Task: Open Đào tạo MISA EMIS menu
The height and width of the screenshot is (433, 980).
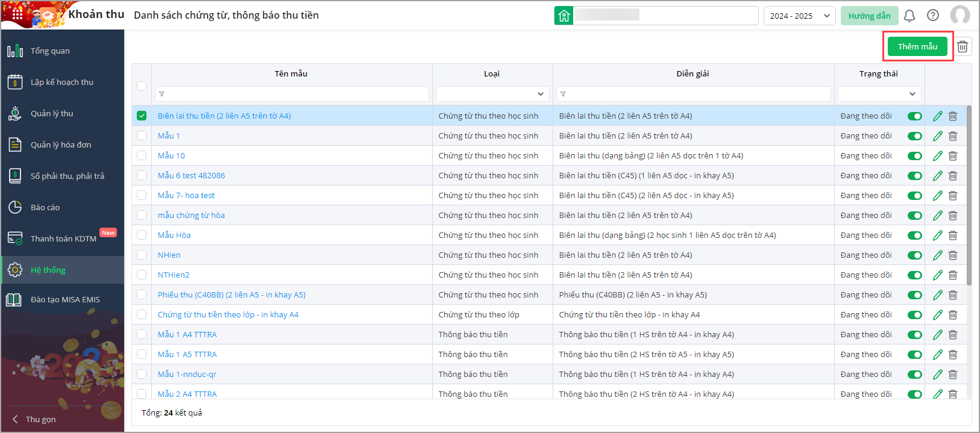Action: [63, 300]
